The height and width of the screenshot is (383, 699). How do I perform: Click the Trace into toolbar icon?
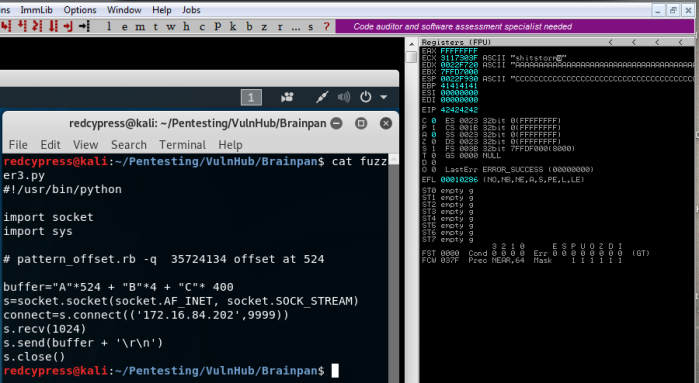tap(37, 26)
